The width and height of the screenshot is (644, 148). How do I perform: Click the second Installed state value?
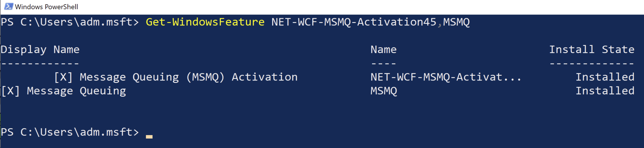(605, 91)
